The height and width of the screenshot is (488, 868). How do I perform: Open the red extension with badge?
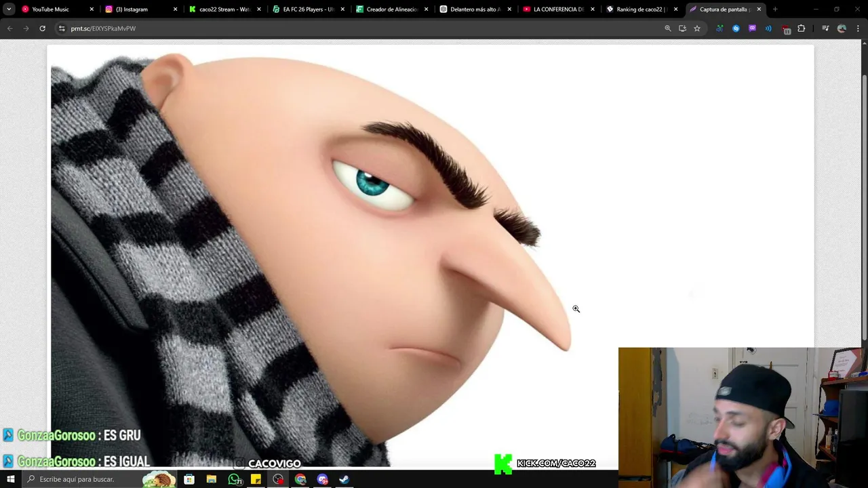(x=785, y=29)
